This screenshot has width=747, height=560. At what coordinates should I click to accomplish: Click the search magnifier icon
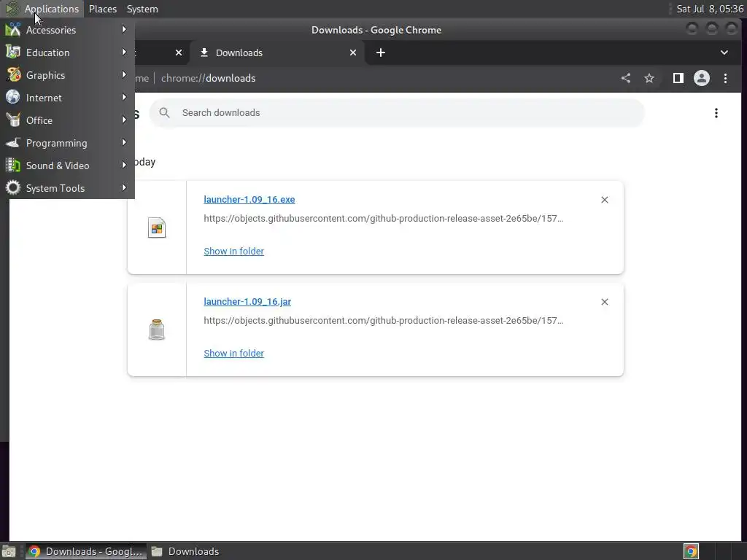164,113
